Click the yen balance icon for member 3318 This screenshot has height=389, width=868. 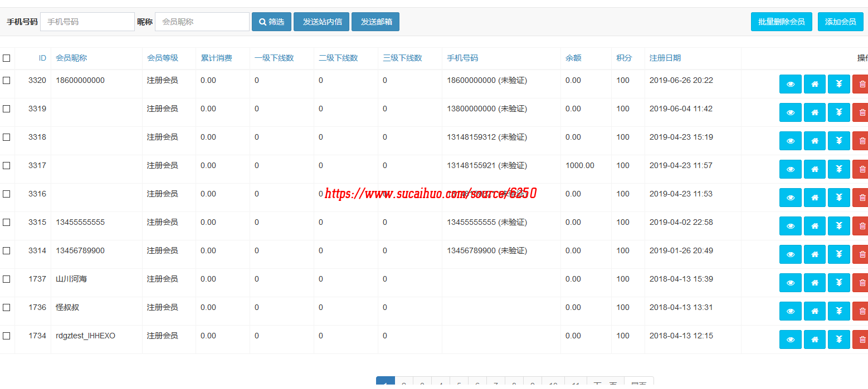[x=838, y=141]
